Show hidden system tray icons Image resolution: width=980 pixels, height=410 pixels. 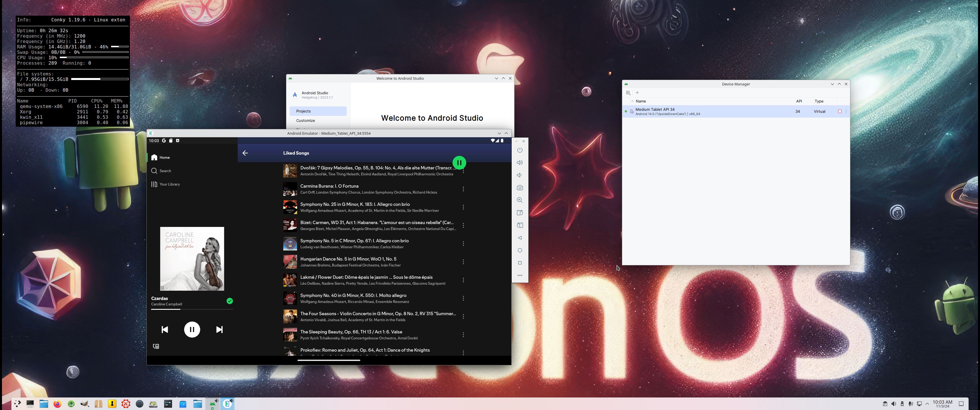(927, 403)
